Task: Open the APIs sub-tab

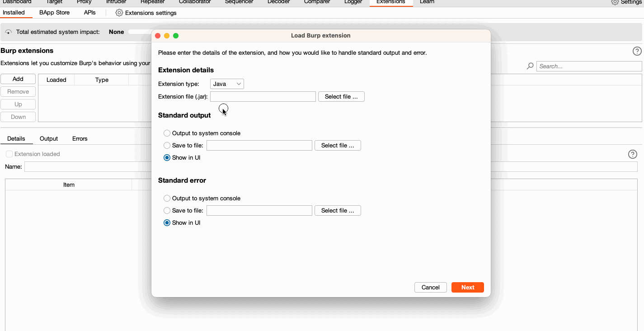Action: [x=90, y=13]
